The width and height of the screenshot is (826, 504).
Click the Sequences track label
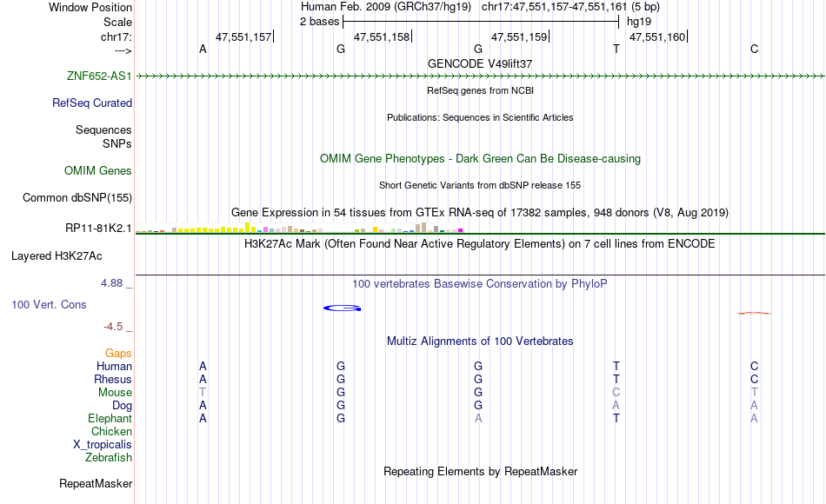point(103,129)
